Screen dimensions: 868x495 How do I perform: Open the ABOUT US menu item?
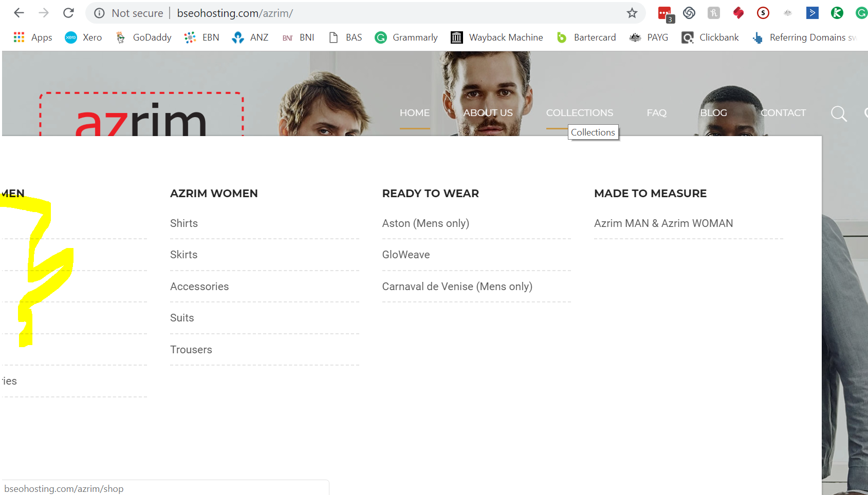pos(488,113)
